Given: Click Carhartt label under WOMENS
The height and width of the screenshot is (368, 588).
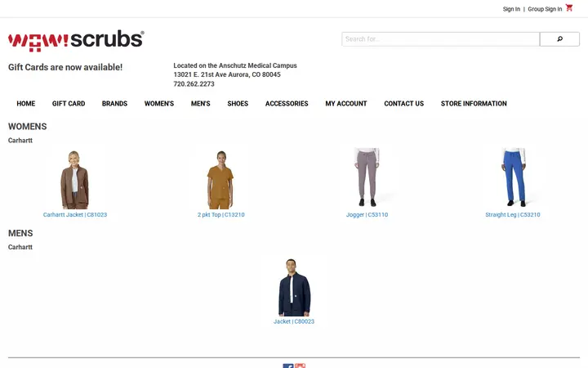Looking at the screenshot, I should coord(20,141).
